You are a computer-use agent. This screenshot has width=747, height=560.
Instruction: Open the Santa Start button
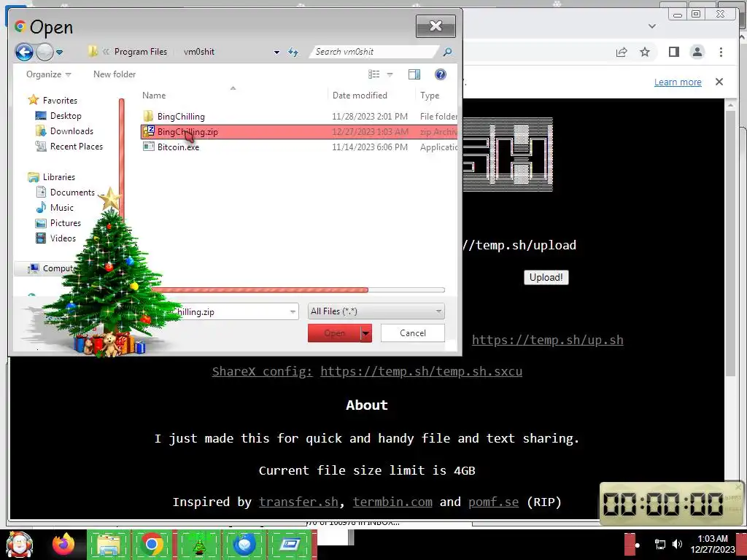coord(20,545)
